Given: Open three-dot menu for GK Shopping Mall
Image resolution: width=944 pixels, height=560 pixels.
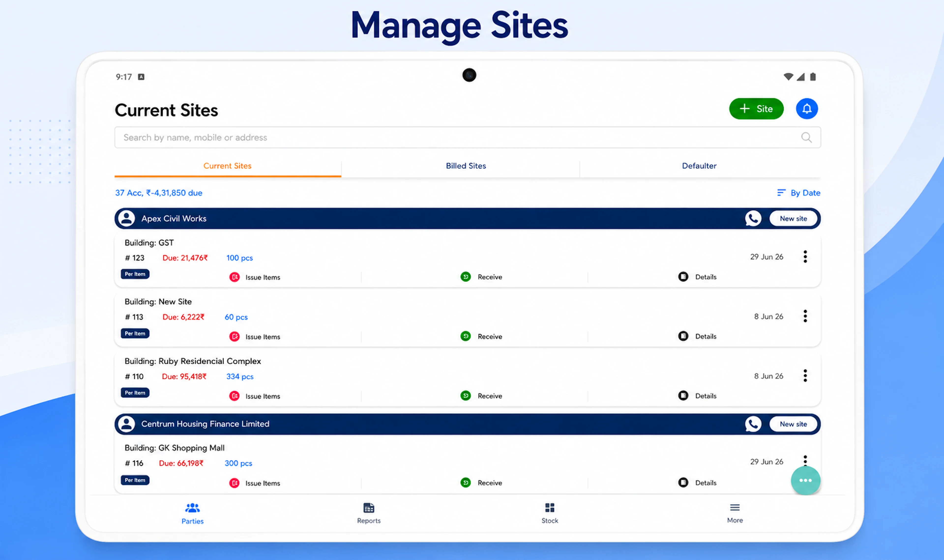Looking at the screenshot, I should coord(805,460).
